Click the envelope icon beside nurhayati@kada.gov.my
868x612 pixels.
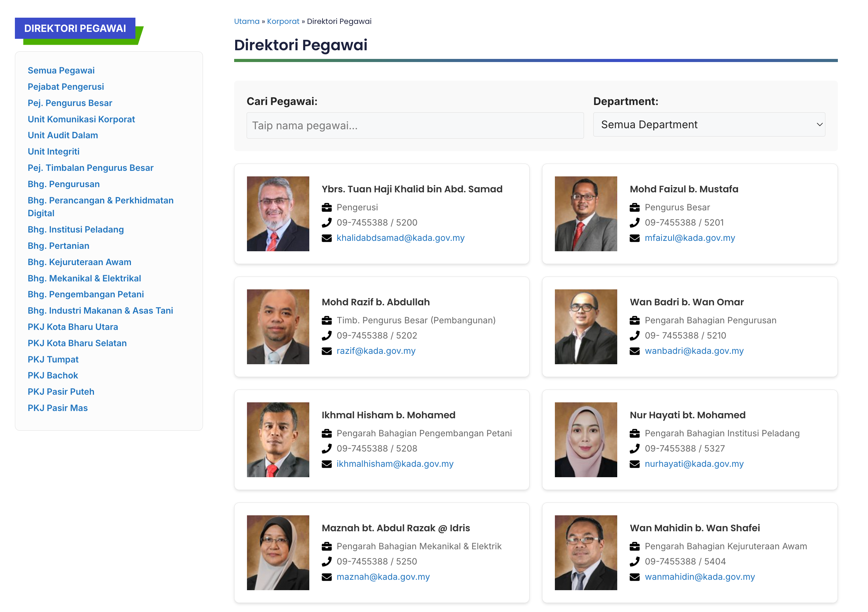click(634, 464)
